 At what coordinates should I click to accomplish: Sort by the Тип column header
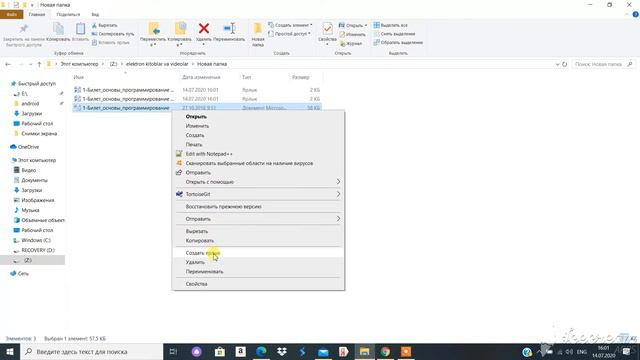click(x=247, y=77)
